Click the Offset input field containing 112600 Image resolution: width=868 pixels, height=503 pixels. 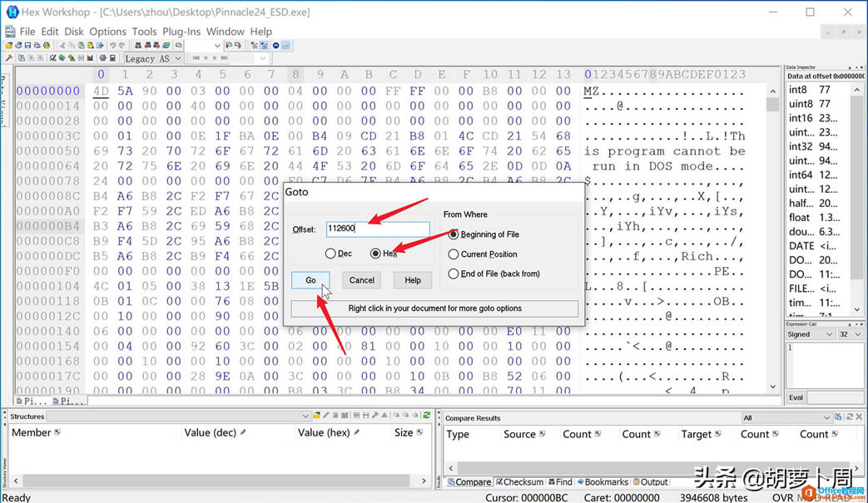(378, 229)
